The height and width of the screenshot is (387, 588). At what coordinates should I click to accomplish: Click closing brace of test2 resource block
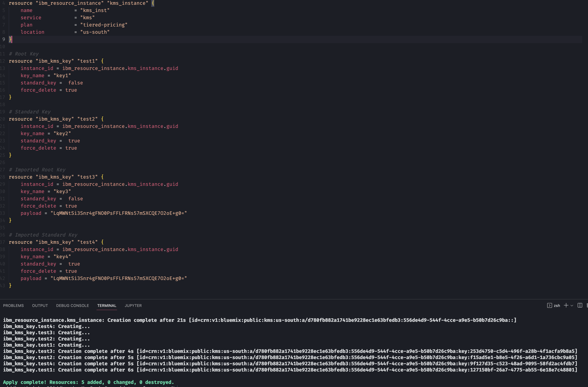click(x=10, y=155)
